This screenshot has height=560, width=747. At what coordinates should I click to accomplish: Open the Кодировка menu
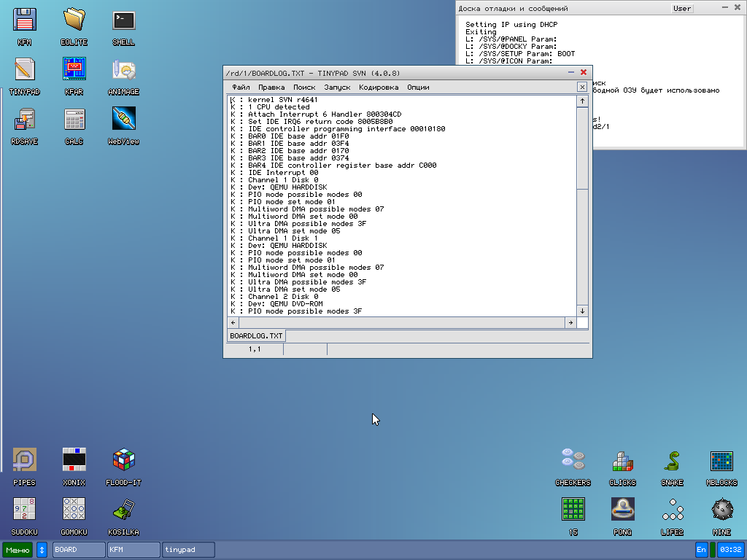[x=379, y=87]
